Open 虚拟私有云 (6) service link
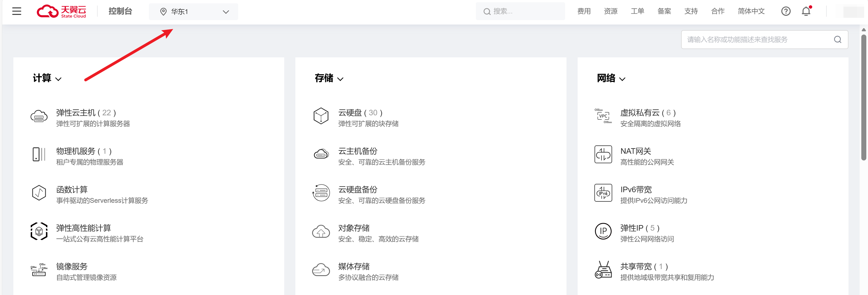 (648, 113)
